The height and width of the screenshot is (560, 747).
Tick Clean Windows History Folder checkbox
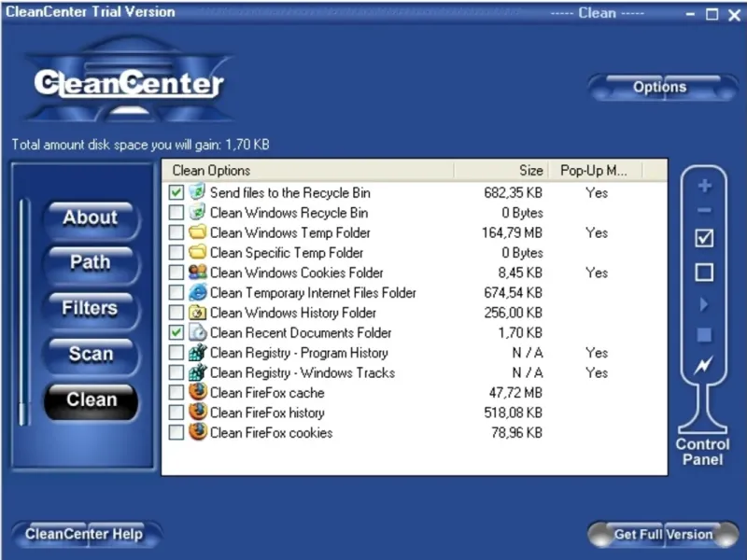pyautogui.click(x=176, y=313)
